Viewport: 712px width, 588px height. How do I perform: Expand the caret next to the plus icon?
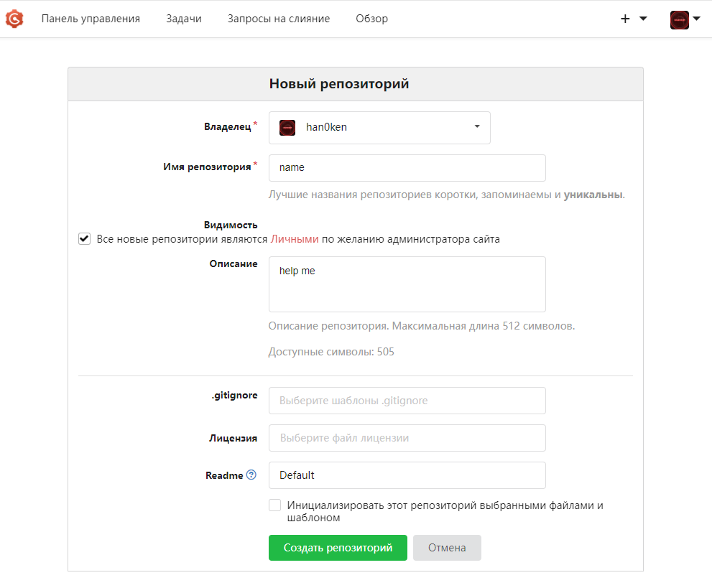pos(643,19)
